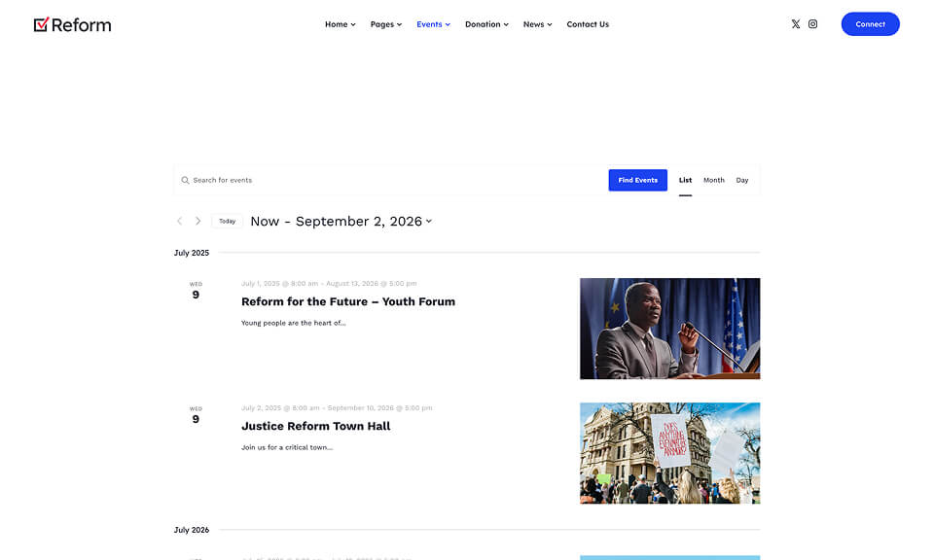Click the Connect button
Image resolution: width=934 pixels, height=560 pixels.
[870, 24]
